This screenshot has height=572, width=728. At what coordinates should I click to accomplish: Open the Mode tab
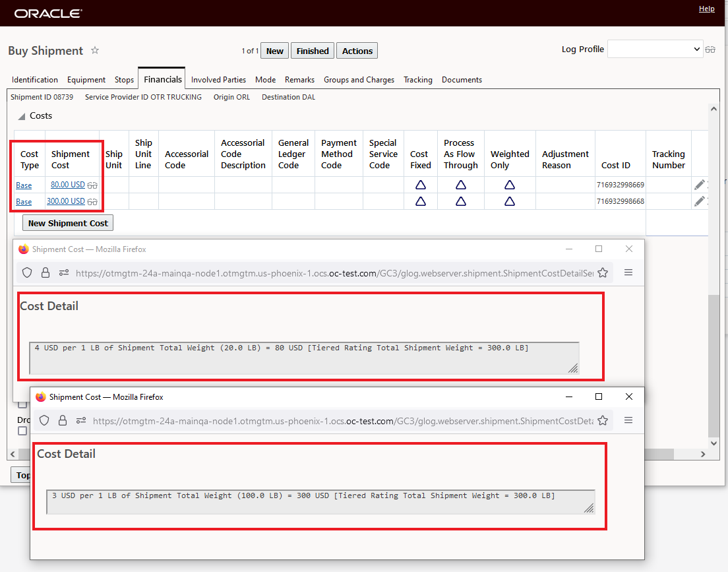265,80
